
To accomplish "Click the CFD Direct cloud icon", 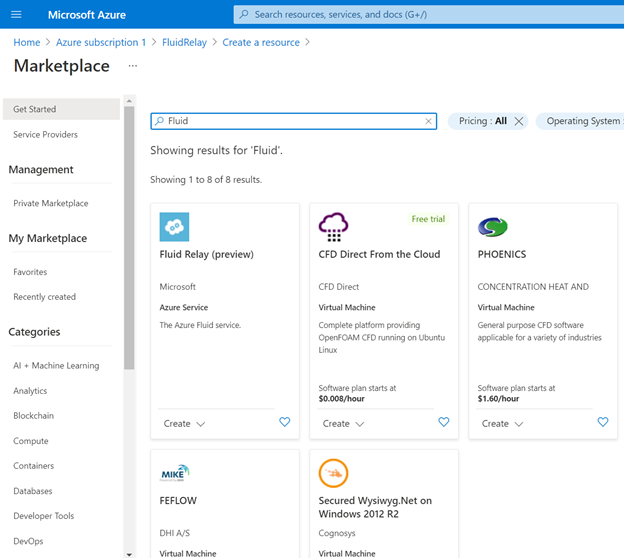I will (x=333, y=227).
